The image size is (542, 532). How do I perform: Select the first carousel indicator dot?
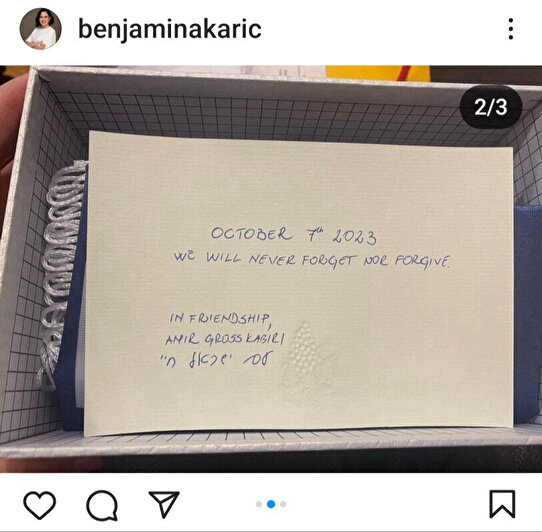[x=259, y=504]
